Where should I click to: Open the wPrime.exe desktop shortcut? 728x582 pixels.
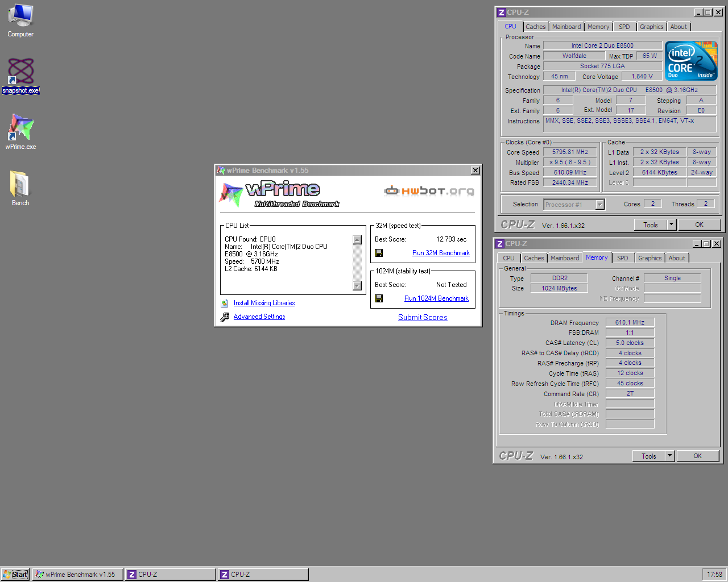[x=20, y=128]
